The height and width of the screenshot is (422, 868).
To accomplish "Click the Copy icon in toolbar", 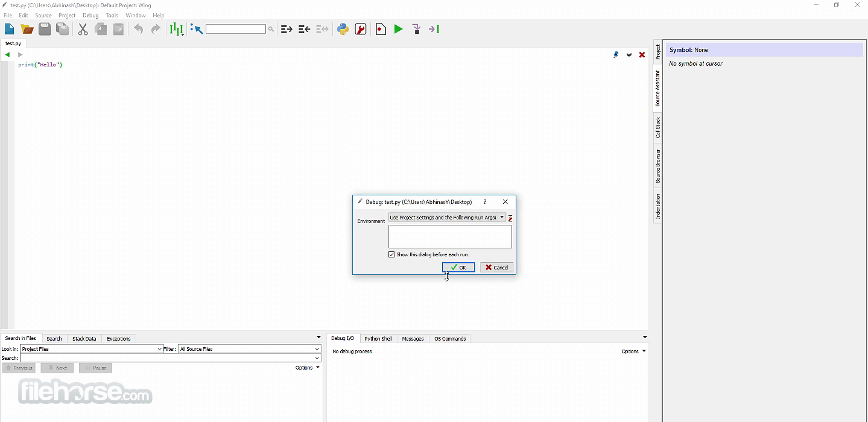I will click(x=101, y=29).
